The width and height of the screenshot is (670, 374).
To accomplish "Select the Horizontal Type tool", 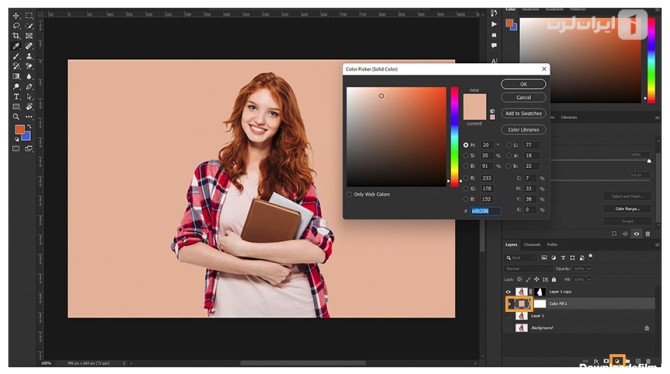I will pos(16,97).
